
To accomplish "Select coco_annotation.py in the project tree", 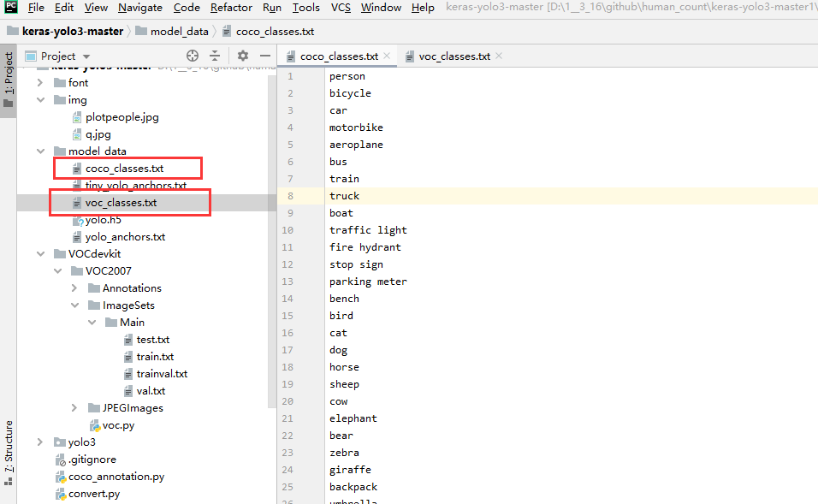I will (116, 477).
